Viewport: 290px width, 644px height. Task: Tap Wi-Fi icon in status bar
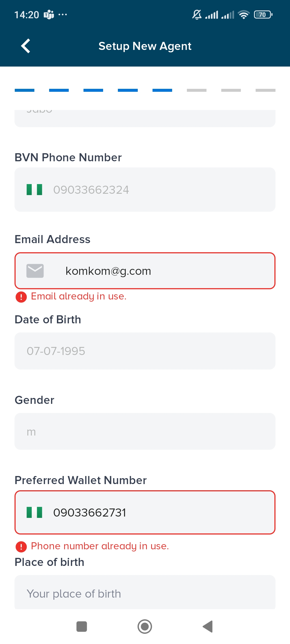(244, 14)
